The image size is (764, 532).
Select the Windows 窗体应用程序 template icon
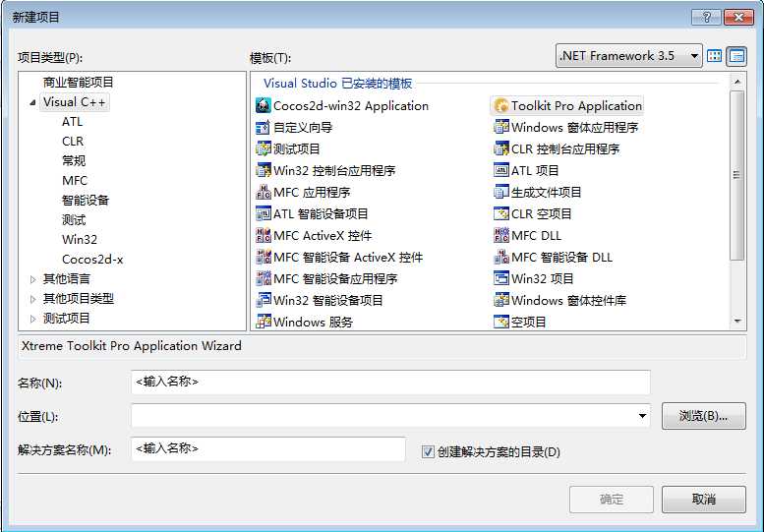(x=500, y=128)
